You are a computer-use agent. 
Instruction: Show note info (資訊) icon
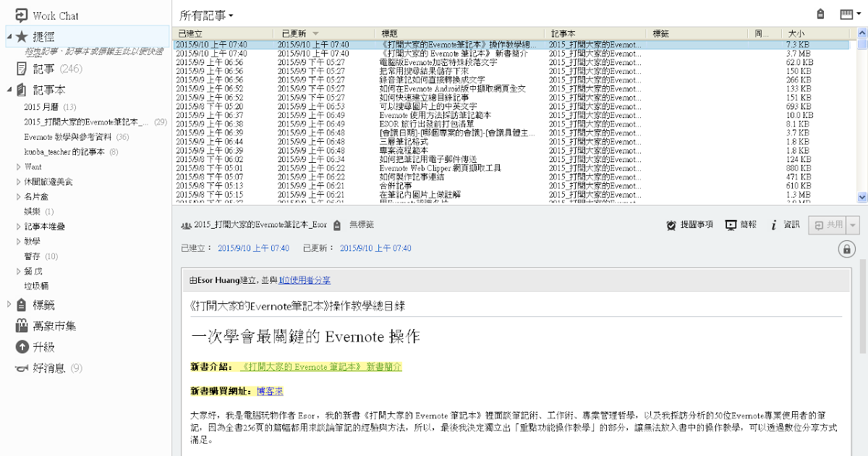click(x=773, y=225)
